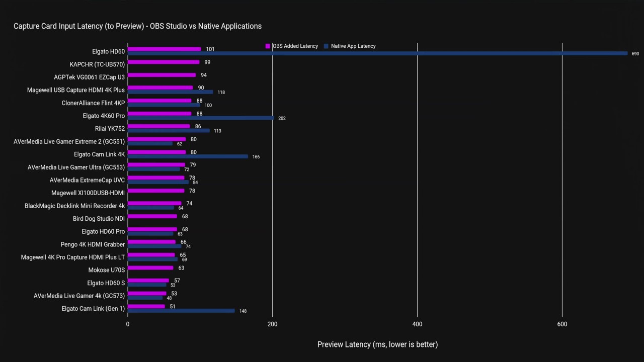Select the AGPTek VG0061 EZCap U3 magenta bar
The height and width of the screenshot is (362, 644).
(x=162, y=75)
